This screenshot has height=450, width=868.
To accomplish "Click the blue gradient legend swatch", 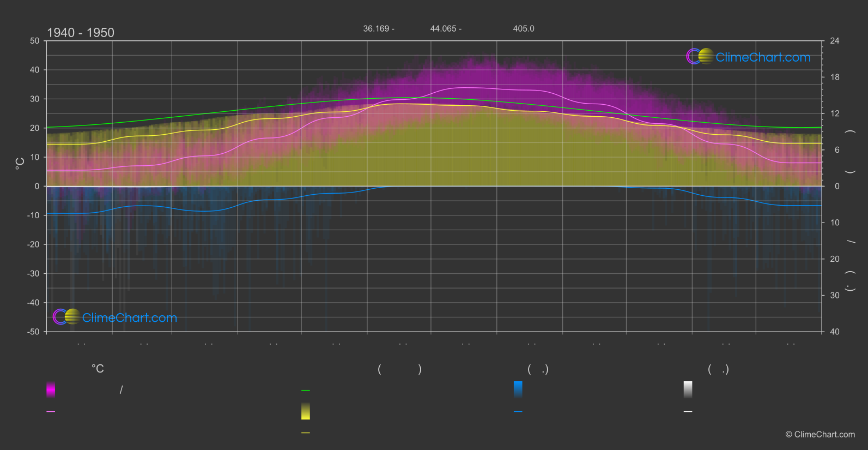I will (x=518, y=389).
